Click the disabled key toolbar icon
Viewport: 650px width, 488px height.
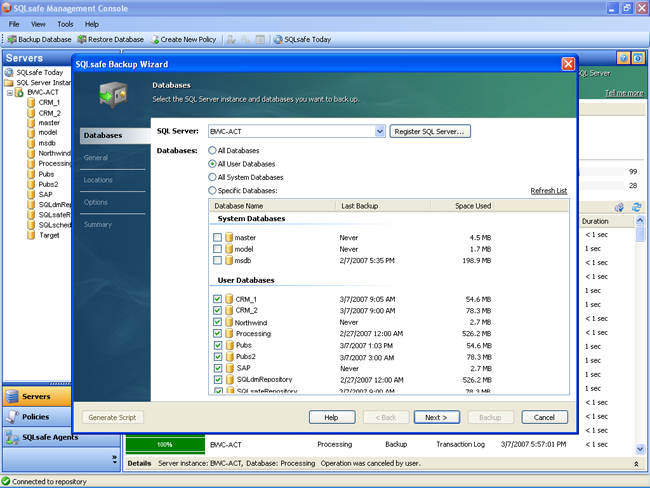246,39
